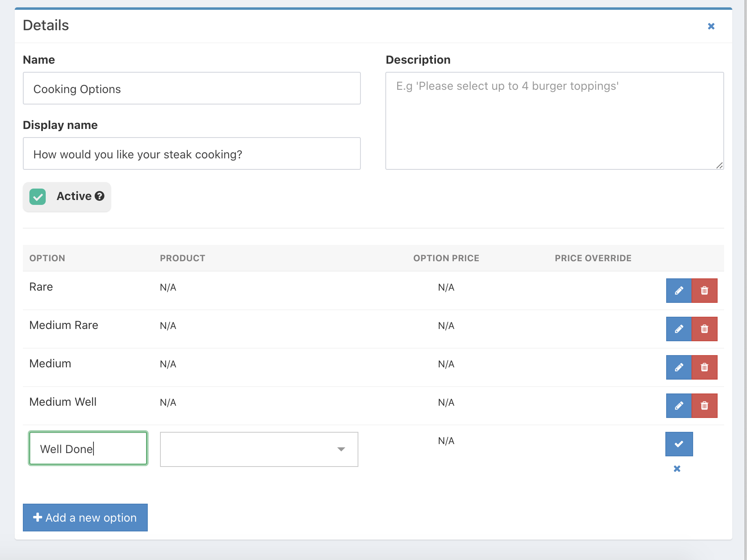Remove the Medium option via trash icon
This screenshot has height=560, width=747.
(704, 367)
